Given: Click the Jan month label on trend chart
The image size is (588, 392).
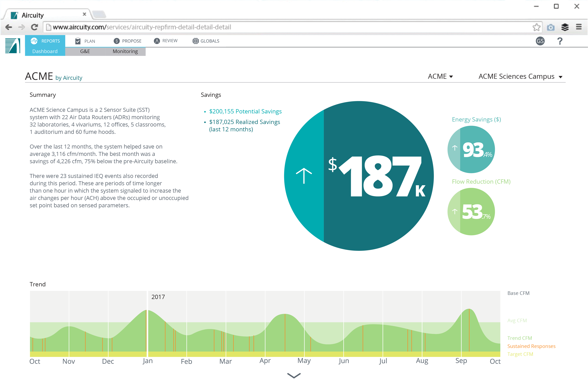Looking at the screenshot, I should 148,361.
